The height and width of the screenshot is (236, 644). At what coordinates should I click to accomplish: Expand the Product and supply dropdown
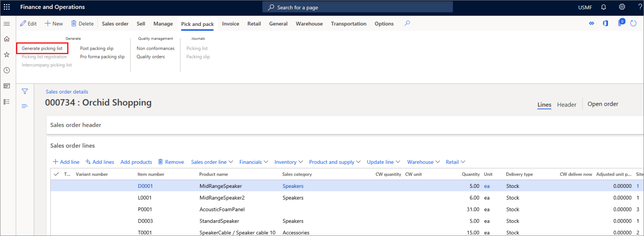coord(335,162)
